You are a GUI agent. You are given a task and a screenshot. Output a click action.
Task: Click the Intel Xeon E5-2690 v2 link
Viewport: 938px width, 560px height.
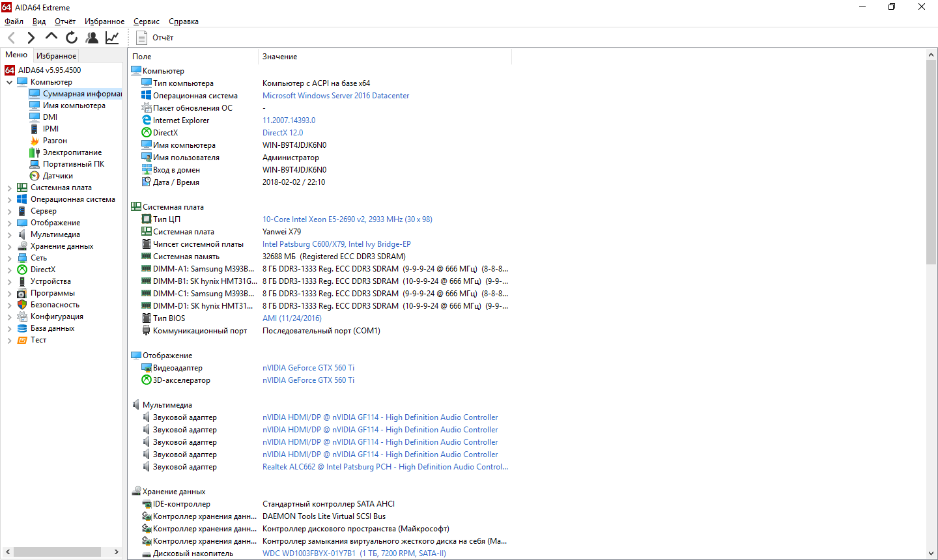pos(347,219)
